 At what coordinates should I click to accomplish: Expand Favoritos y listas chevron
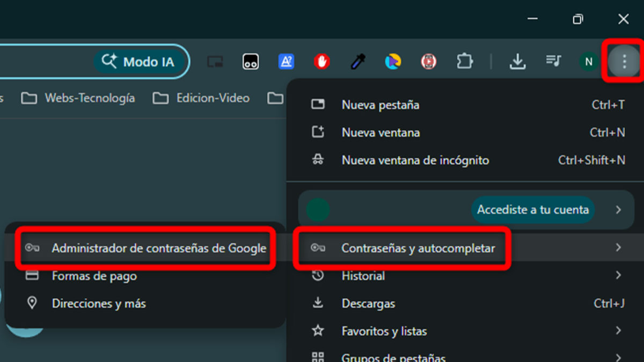[x=618, y=330]
